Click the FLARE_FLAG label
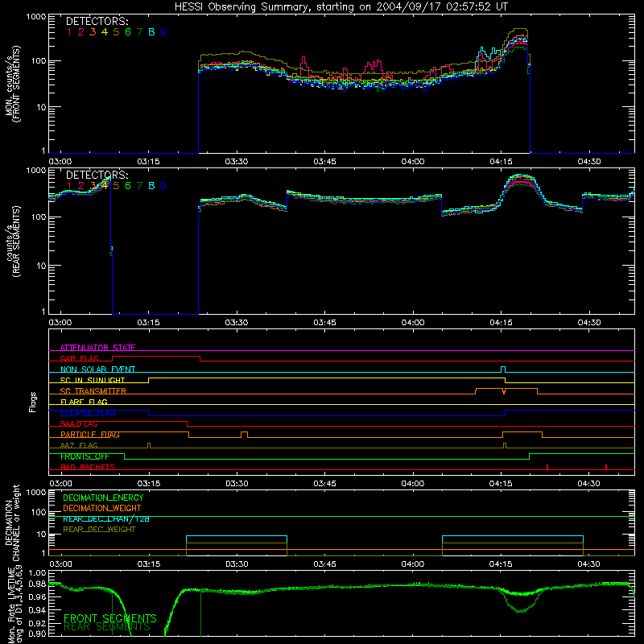This screenshot has width=644, height=644. coord(84,402)
